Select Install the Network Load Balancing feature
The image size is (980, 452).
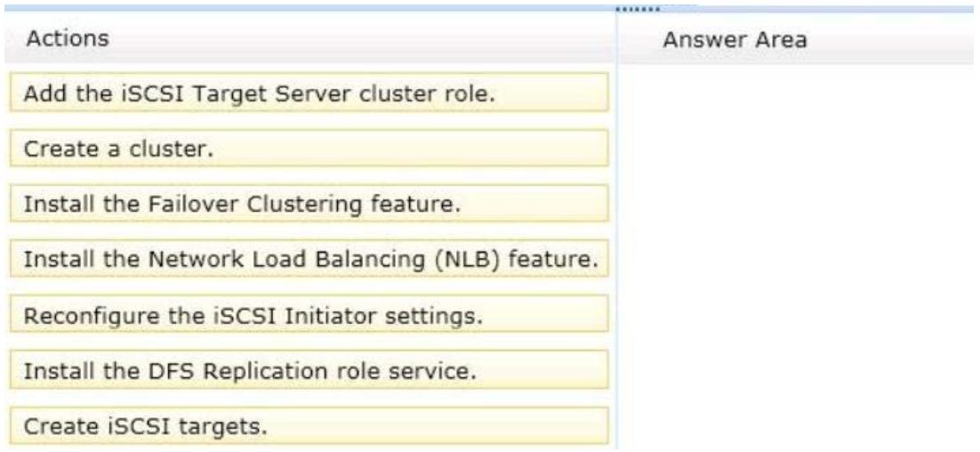[309, 258]
